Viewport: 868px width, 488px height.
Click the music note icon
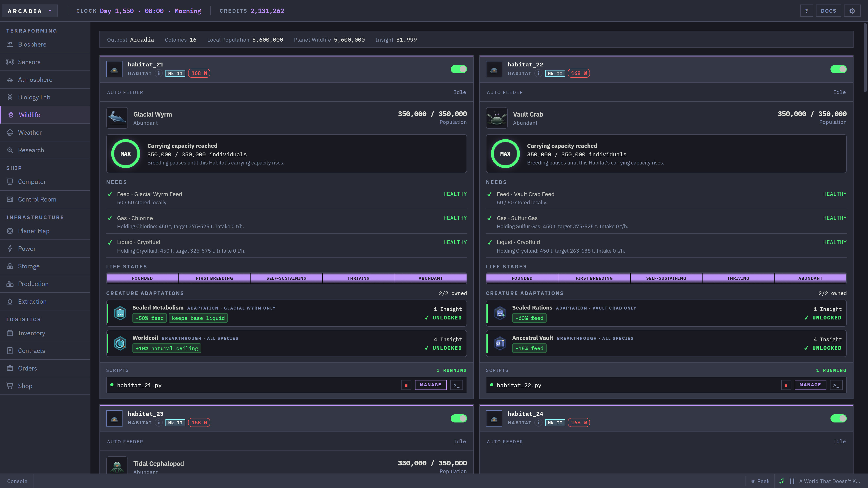(x=781, y=481)
